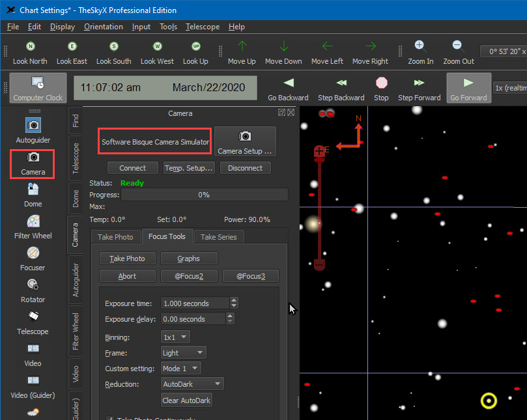Open the Telescope sidebar icon
Viewport: 527px width, 420px height.
coord(33,316)
